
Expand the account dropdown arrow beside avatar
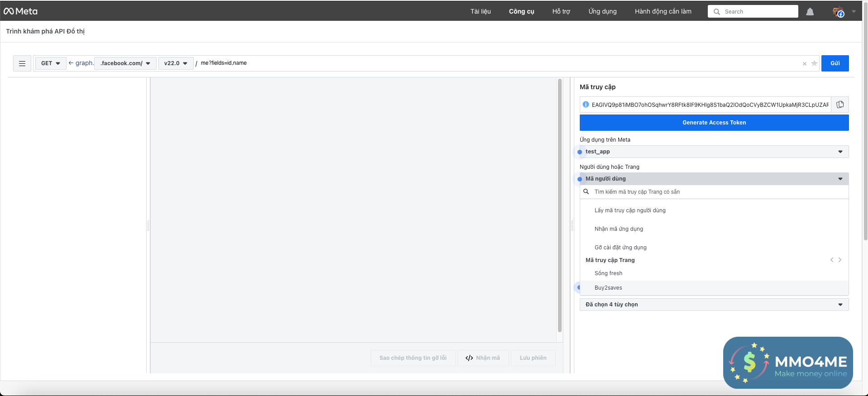tap(854, 12)
